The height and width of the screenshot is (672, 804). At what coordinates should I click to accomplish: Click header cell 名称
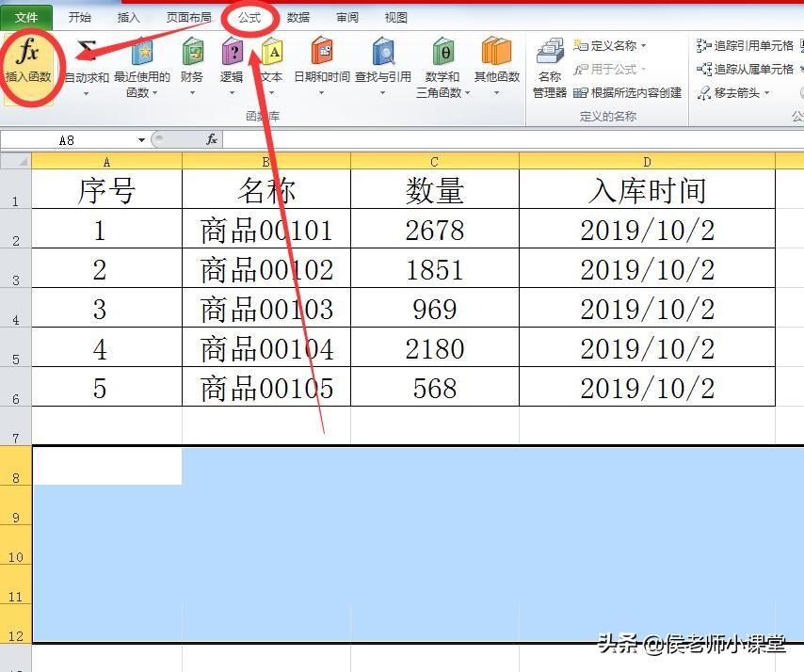click(x=266, y=189)
